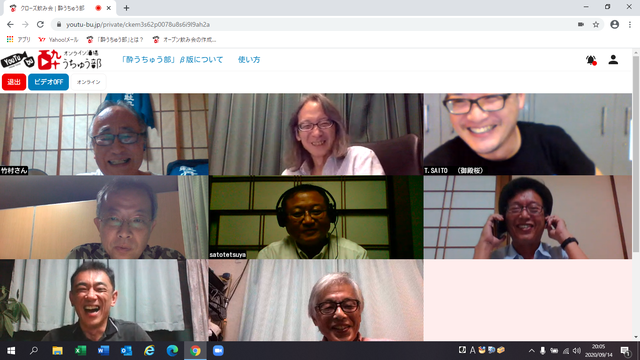
Task: Open the Yahoo!メール bookmark
Action: tap(58, 40)
